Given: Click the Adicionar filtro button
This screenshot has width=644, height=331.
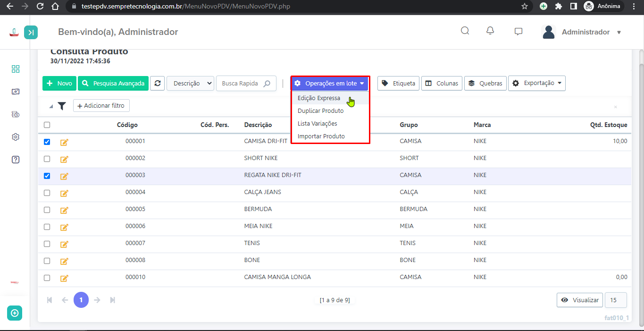Looking at the screenshot, I should click(x=101, y=106).
